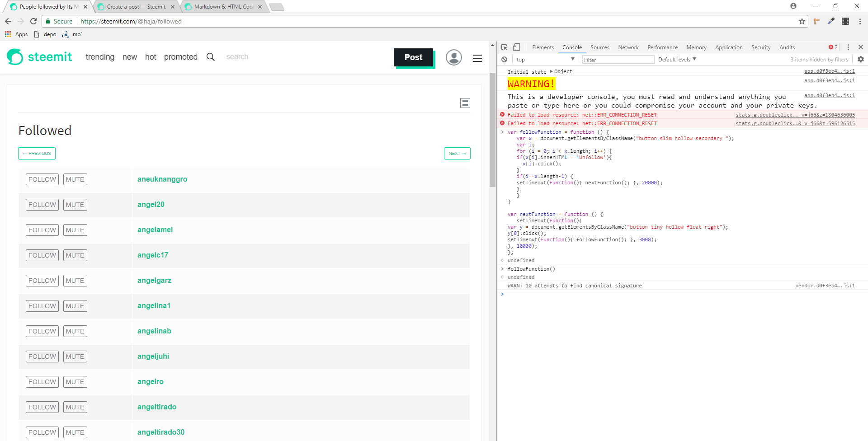868x441 pixels.
Task: Expand the followFunction code entry arrow
Action: click(502, 132)
